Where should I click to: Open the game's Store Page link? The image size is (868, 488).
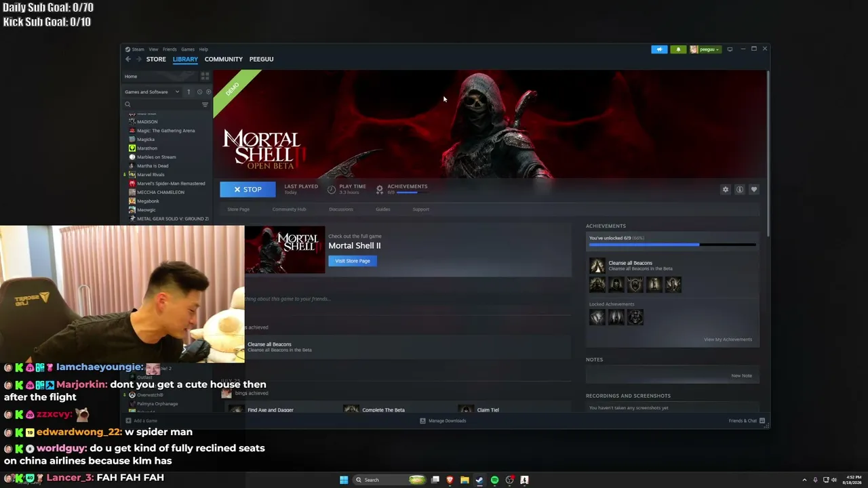click(238, 209)
